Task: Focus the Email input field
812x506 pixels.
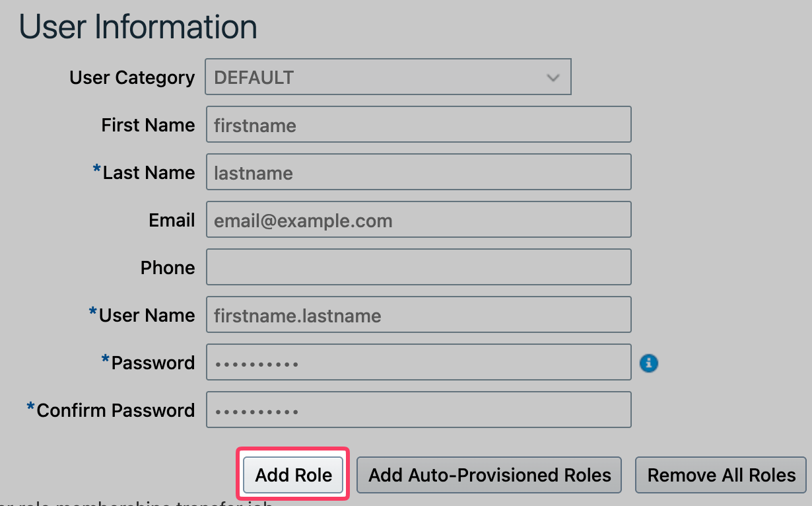Action: 419,219
